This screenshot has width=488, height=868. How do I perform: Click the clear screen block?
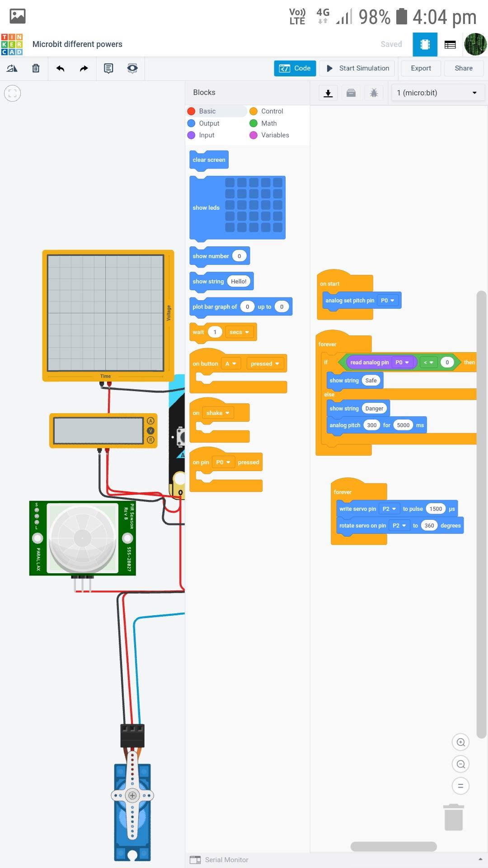coord(209,160)
